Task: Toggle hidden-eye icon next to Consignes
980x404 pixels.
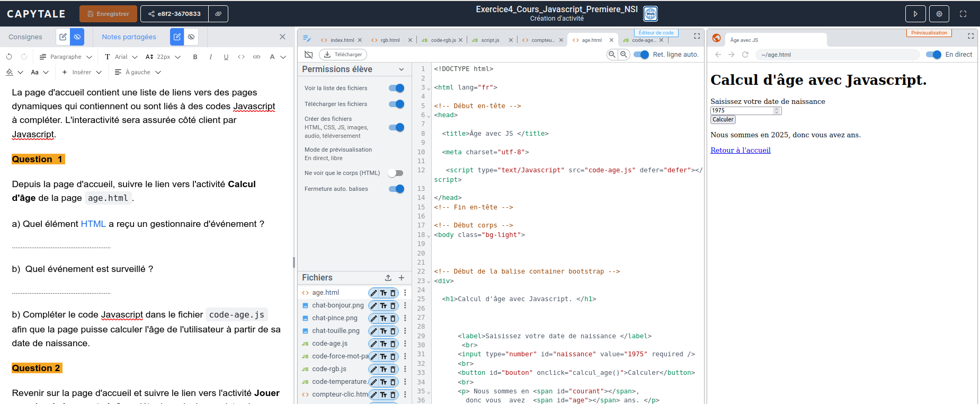Action: click(77, 37)
